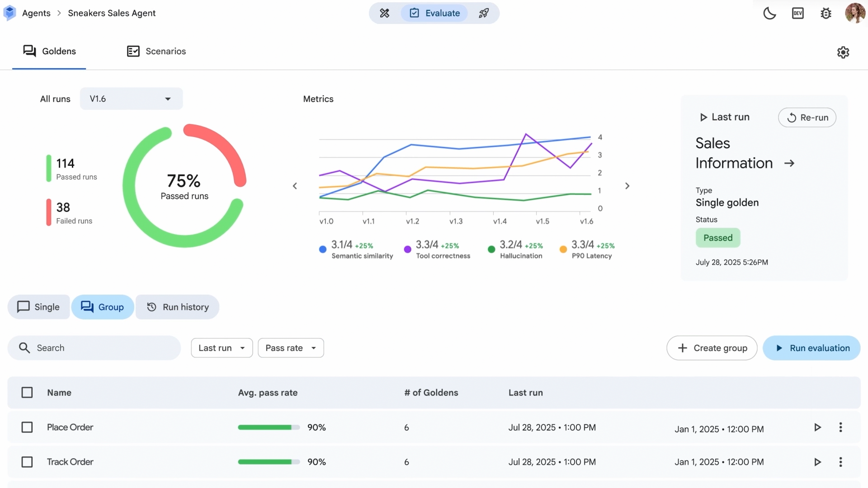868x488 pixels.
Task: Open more options for Track Order row
Action: (840, 462)
